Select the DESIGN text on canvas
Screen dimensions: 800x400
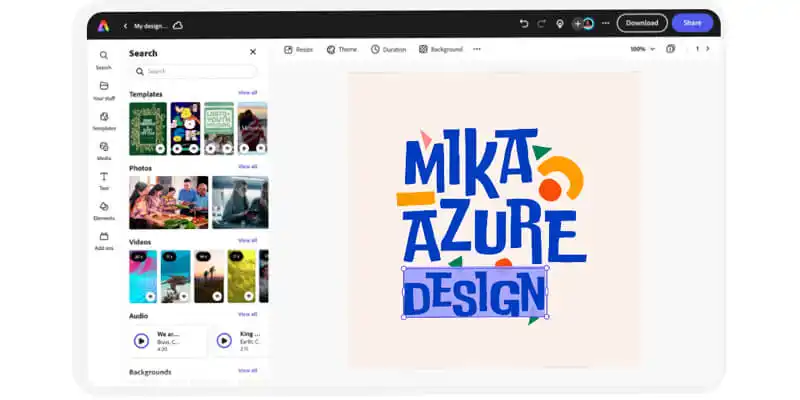click(475, 292)
